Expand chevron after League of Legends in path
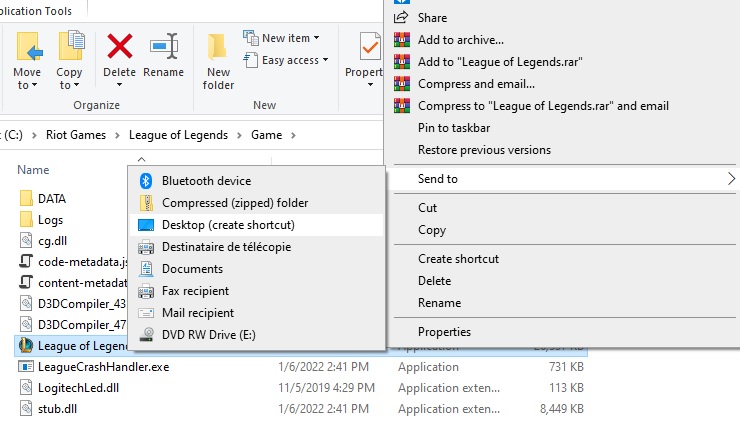Screen dimensions: 740x434 239,135
